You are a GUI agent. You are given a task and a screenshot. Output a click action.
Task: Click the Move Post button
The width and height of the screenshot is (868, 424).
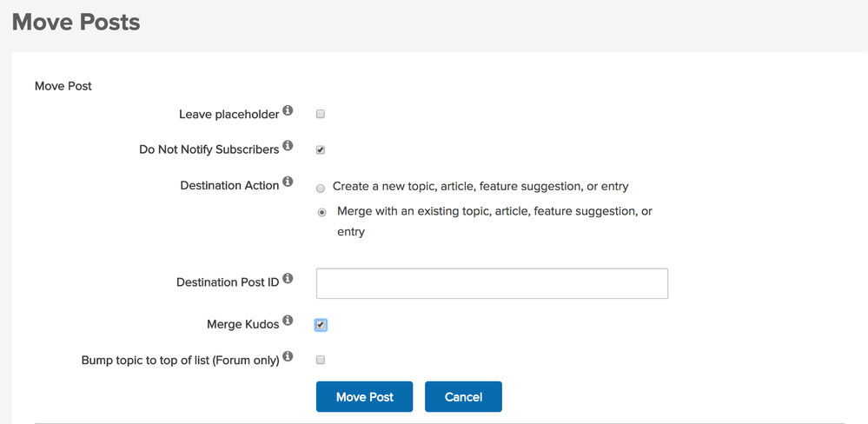(364, 397)
